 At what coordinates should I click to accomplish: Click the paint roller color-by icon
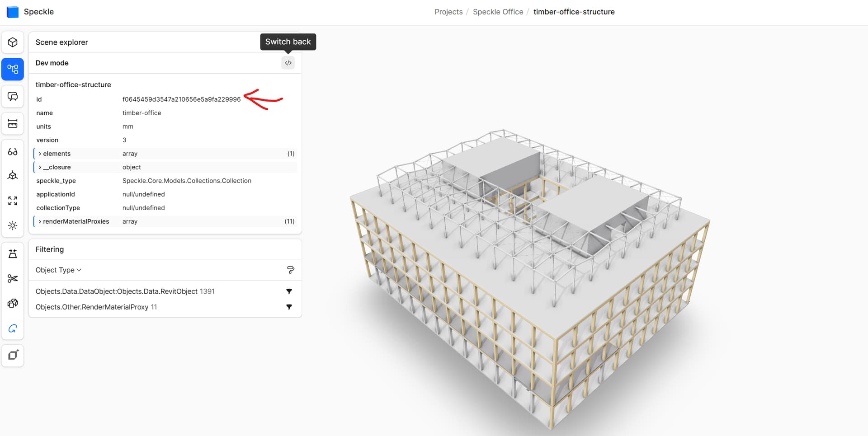coord(291,270)
